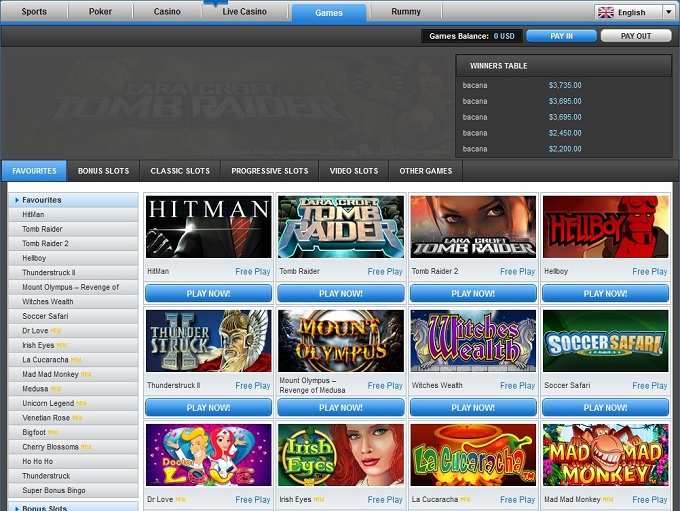680x511 pixels.
Task: Open the Soccer Safari game thumbnail
Action: (605, 341)
